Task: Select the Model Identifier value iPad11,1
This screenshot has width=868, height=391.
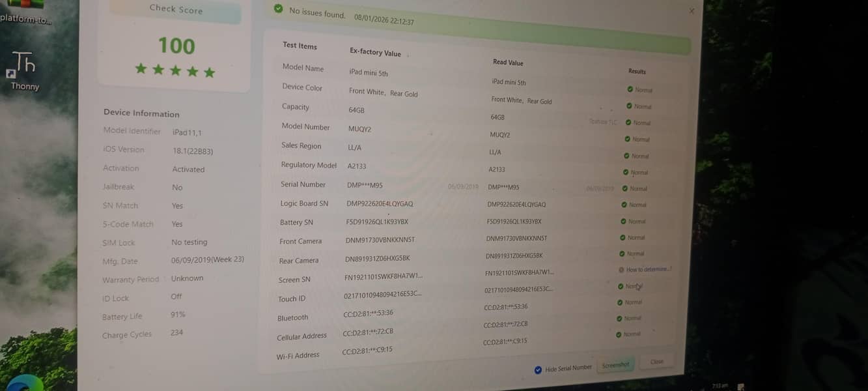Action: click(x=187, y=132)
